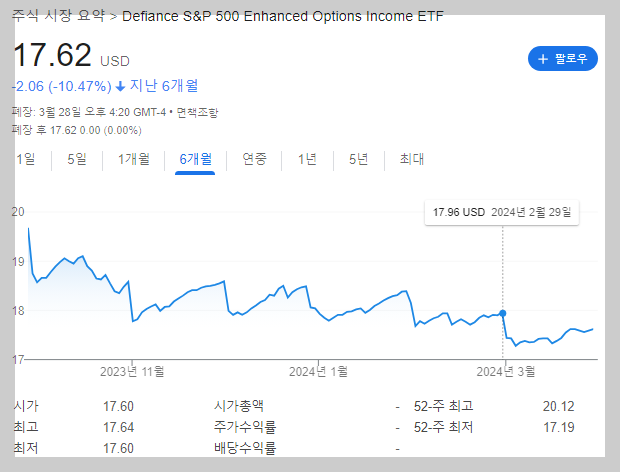Viewport: 620px width, 472px height.
Task: Click the 17.96 USD price tooltip
Action: coord(502,213)
